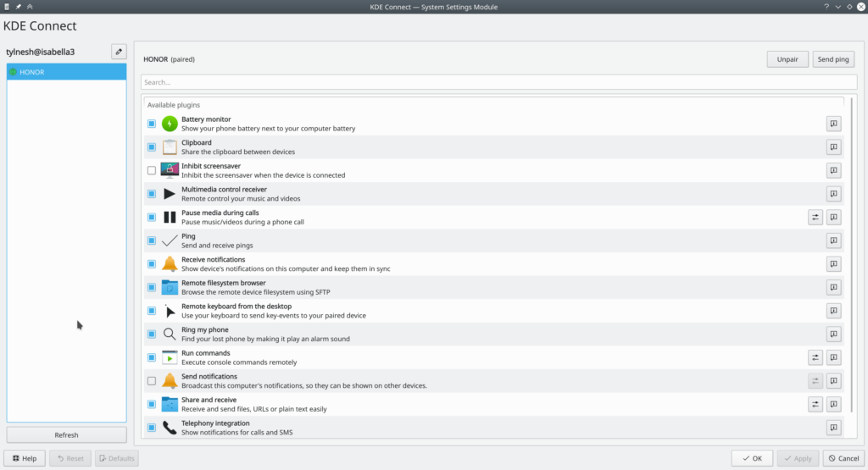Open About info for Clipboard plugin
The width and height of the screenshot is (868, 470).
833,147
